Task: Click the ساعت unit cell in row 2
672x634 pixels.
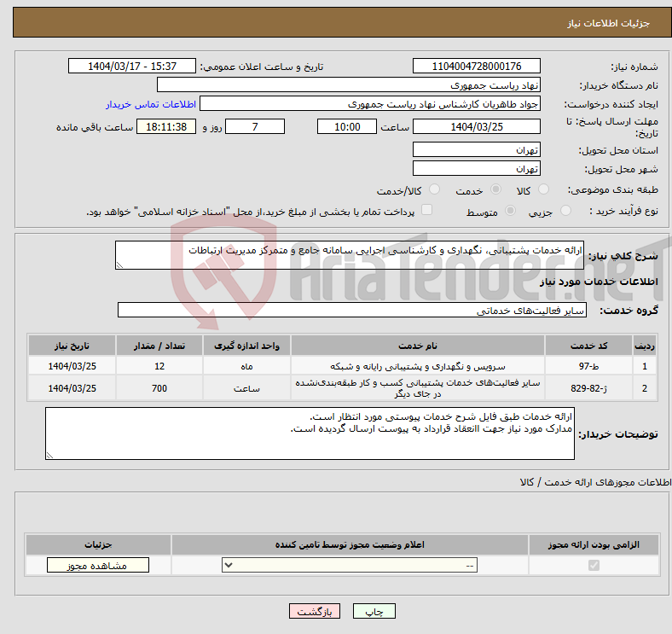Action: [x=246, y=388]
